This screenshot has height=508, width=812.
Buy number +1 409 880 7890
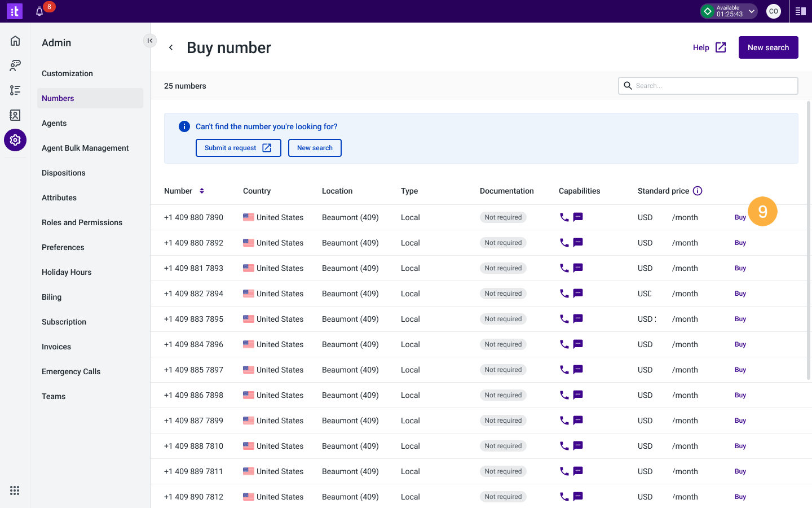(x=740, y=217)
